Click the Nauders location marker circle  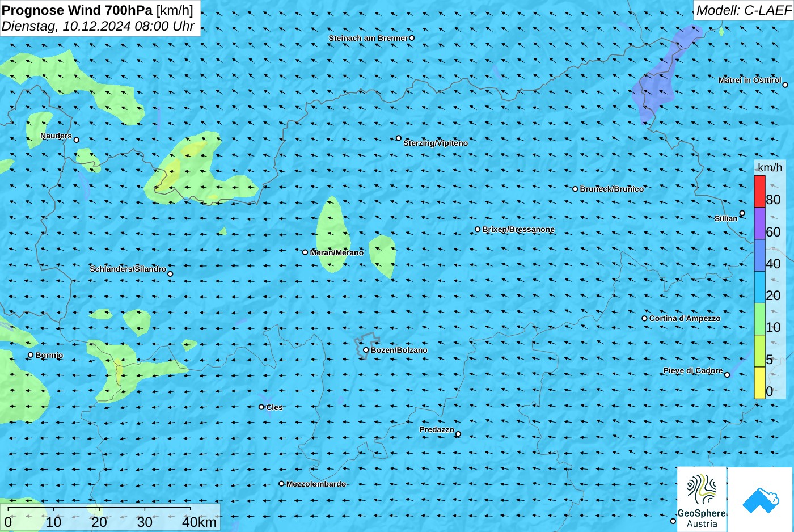click(x=76, y=140)
